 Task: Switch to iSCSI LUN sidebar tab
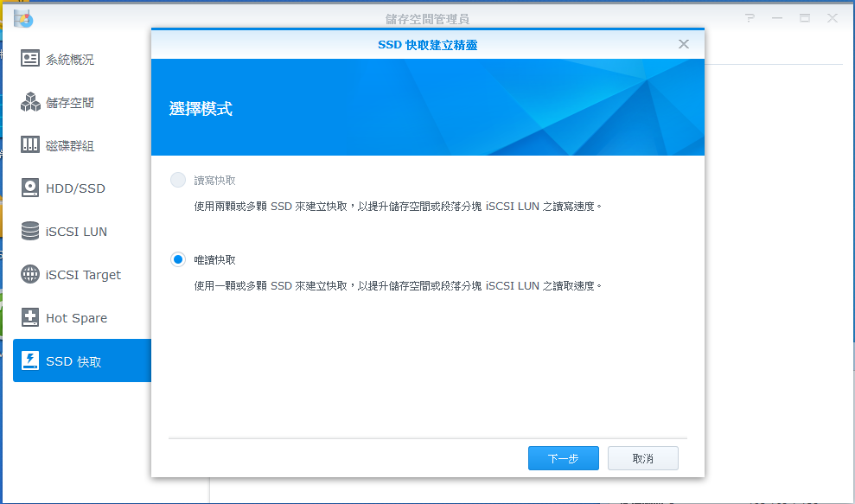(x=82, y=232)
